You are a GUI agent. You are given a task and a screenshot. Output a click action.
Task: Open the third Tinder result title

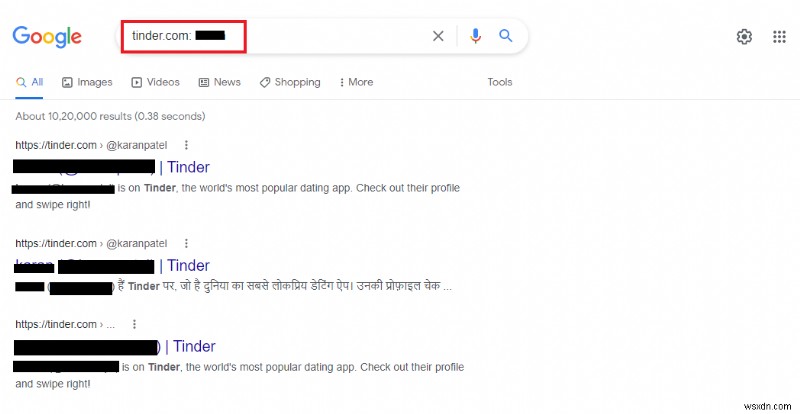(x=194, y=346)
